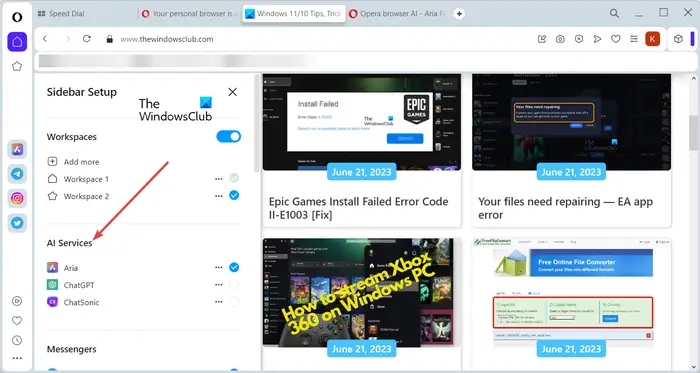Open History clock icon in sidebar
The width and height of the screenshot is (700, 373).
coord(17,340)
